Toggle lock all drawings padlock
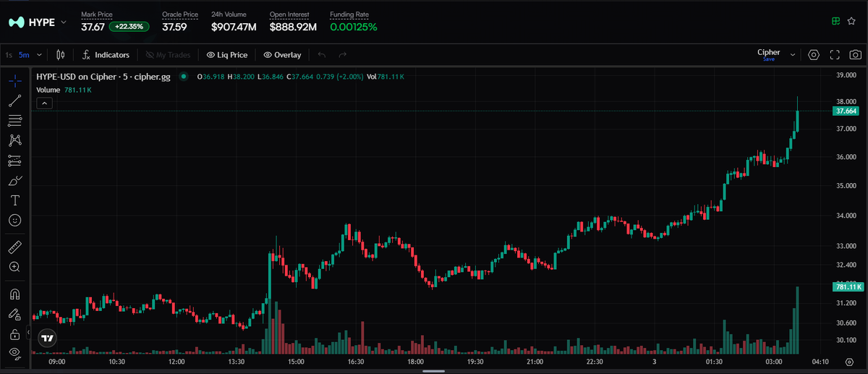This screenshot has width=868, height=374. pyautogui.click(x=14, y=334)
